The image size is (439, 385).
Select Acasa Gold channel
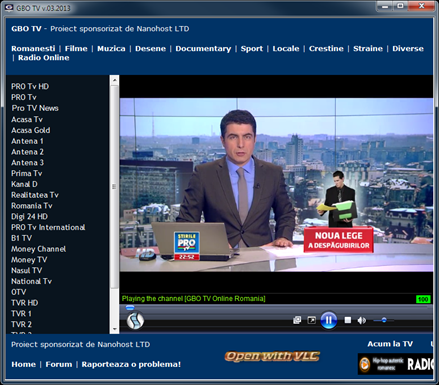point(31,130)
